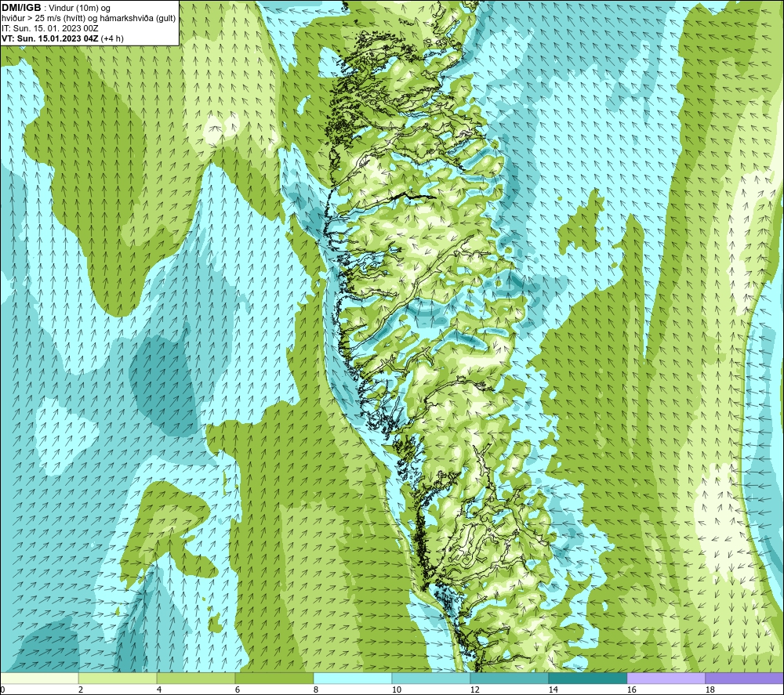Click the '10' legend scale number
The image size is (784, 695).
point(397,690)
